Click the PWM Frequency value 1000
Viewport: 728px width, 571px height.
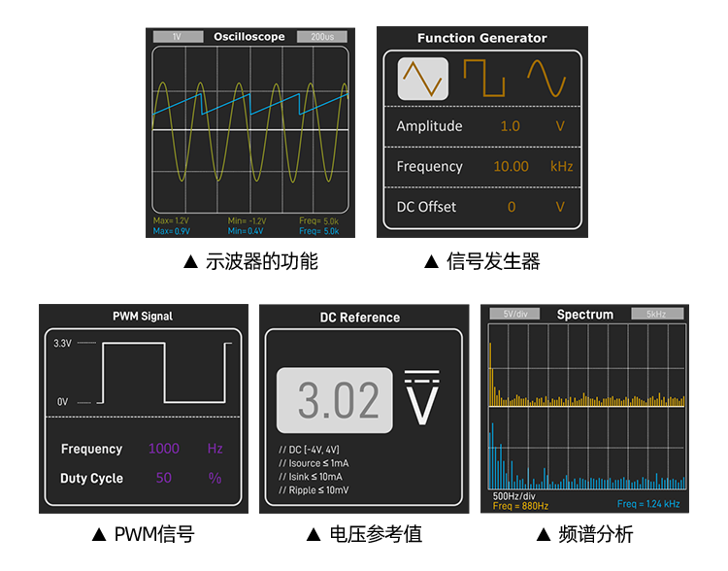[164, 449]
